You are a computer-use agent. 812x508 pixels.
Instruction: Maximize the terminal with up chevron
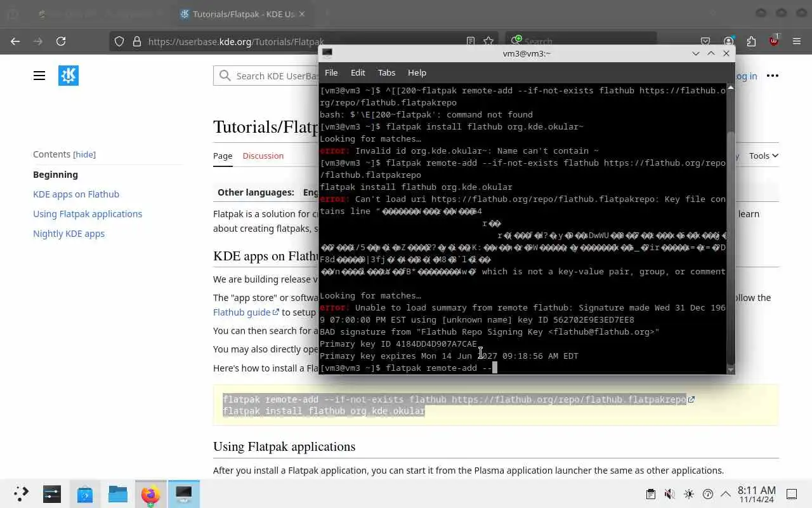coord(711,53)
